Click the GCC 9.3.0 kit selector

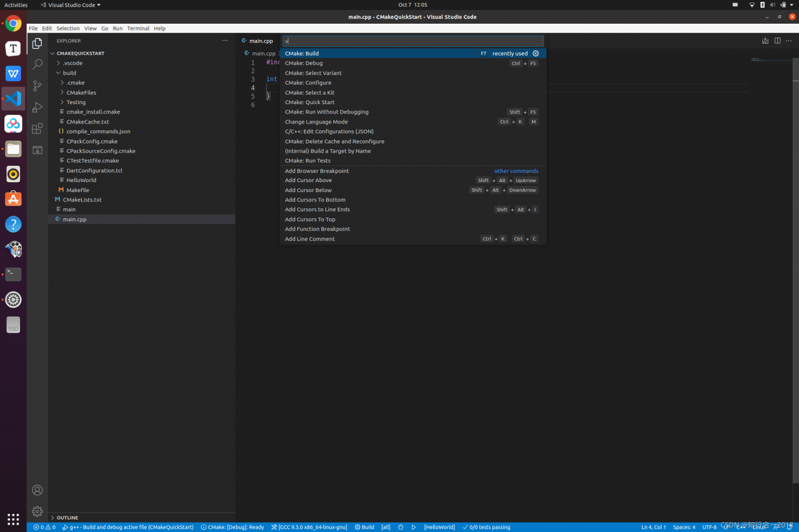tap(309, 527)
